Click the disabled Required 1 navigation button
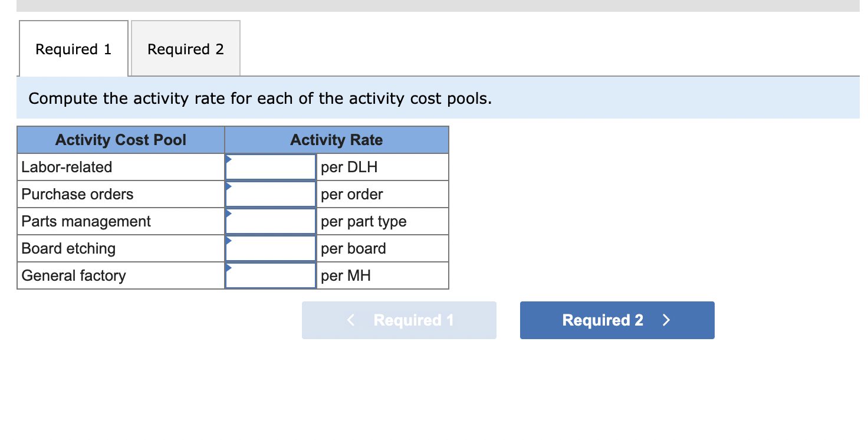 (399, 320)
